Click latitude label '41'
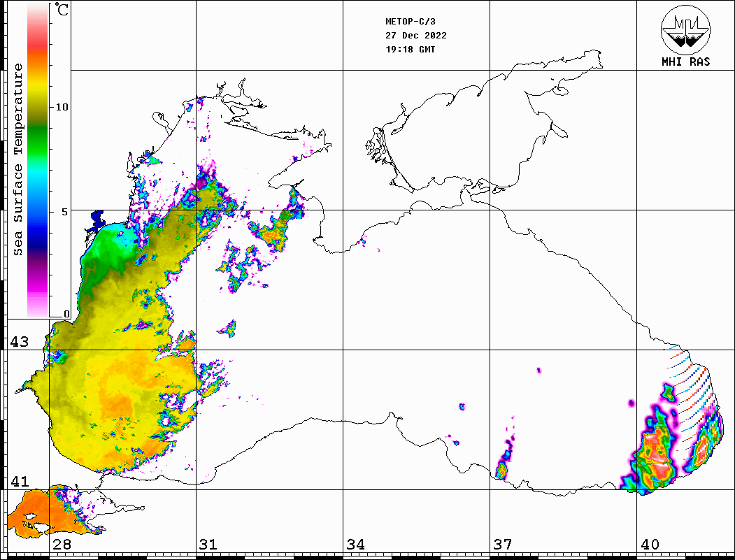735x560 pixels. tap(20, 482)
